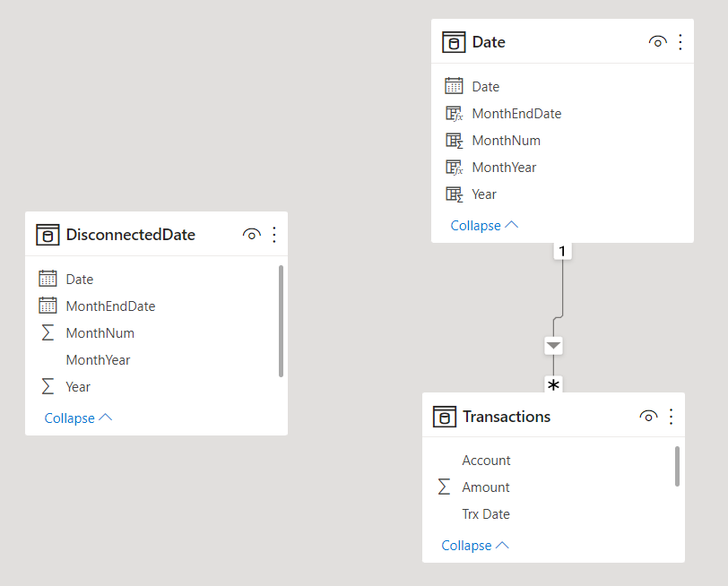728x586 pixels.
Task: Click the '*' cardinality marker above Transactions
Action: click(x=553, y=384)
